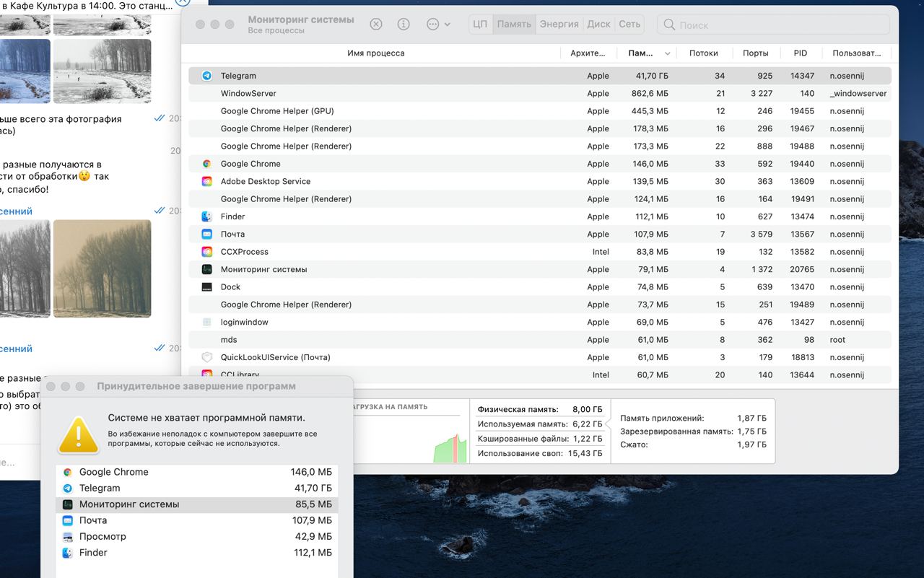
Task: Select the Adobe Desktop Service icon
Action: point(207,181)
